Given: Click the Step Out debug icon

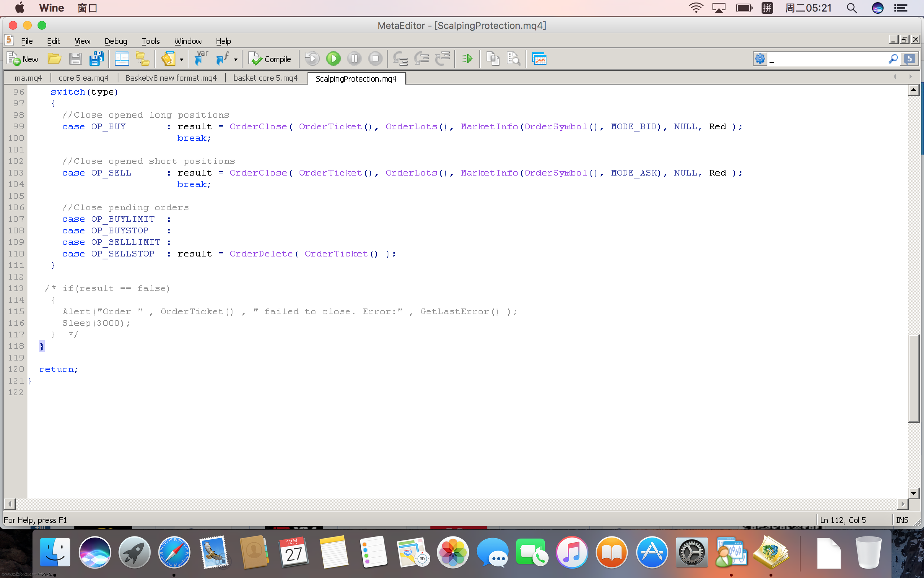Looking at the screenshot, I should coord(443,59).
